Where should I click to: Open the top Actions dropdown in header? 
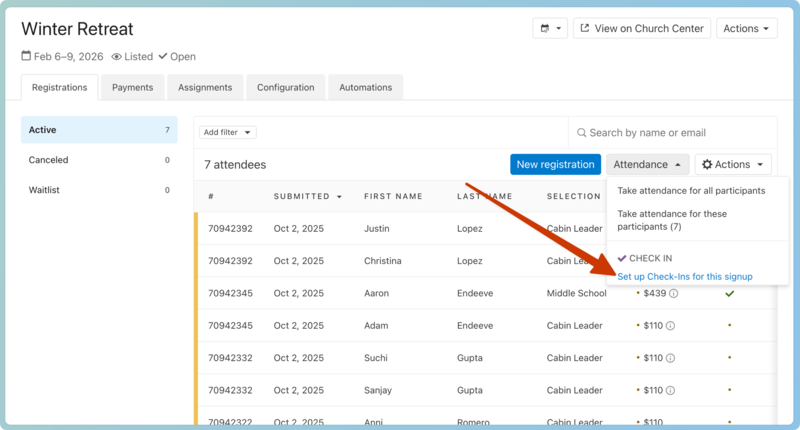(x=746, y=29)
